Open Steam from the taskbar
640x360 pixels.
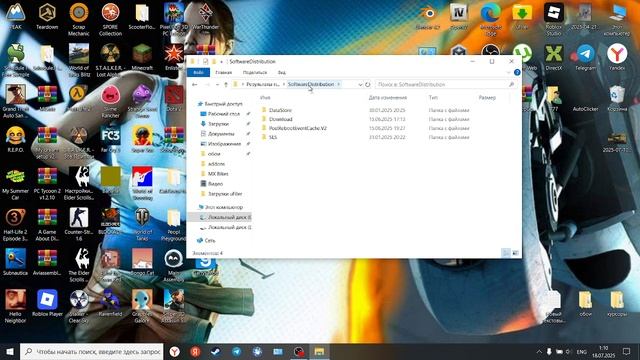tap(216, 351)
